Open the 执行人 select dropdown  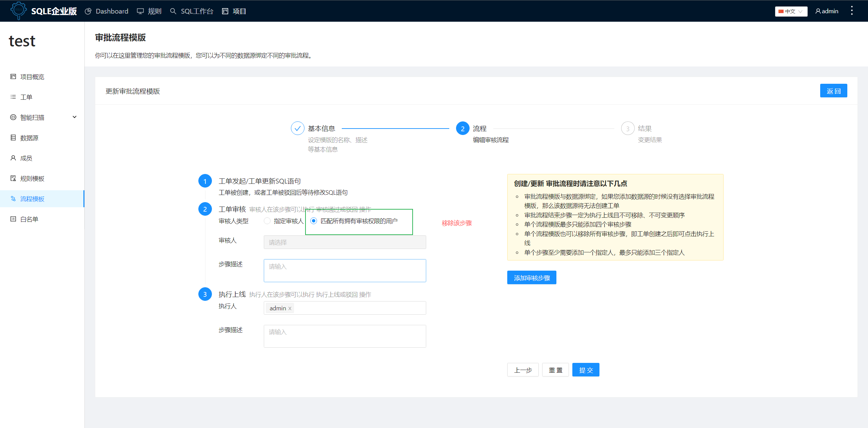[x=345, y=308]
